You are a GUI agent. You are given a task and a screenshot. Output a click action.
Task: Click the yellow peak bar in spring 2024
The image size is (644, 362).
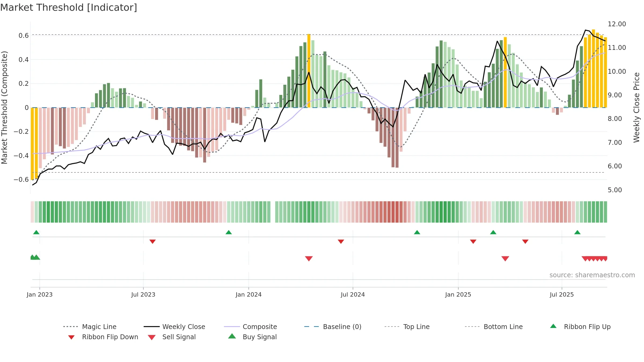tap(309, 71)
